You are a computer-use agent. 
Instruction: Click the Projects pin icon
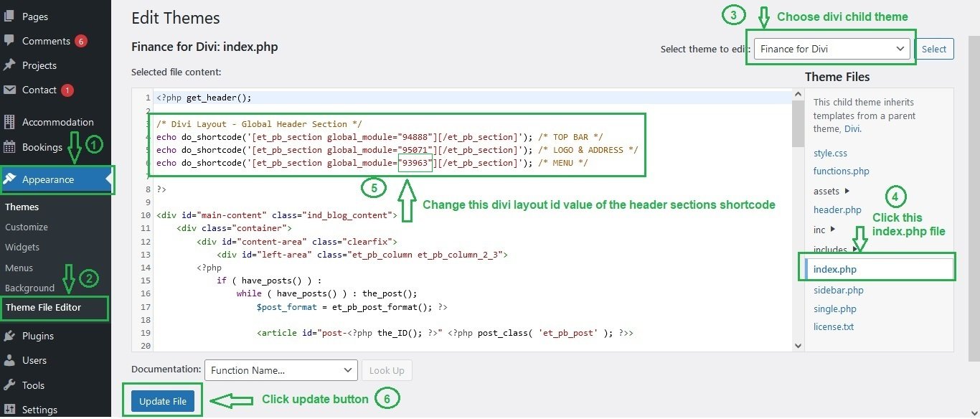(x=9, y=65)
